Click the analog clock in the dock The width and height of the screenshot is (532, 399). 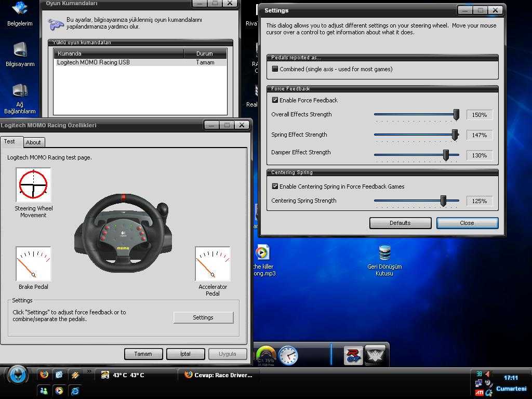pos(288,355)
